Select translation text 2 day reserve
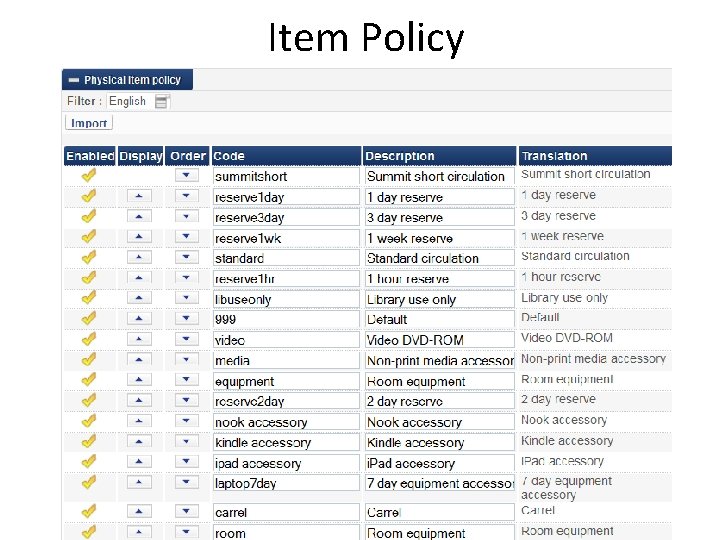 [558, 399]
